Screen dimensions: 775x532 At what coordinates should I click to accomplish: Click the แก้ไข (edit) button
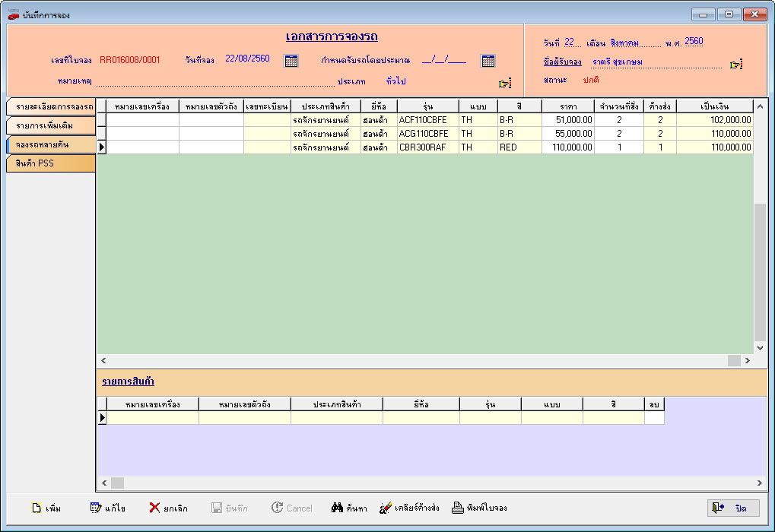pyautogui.click(x=108, y=508)
